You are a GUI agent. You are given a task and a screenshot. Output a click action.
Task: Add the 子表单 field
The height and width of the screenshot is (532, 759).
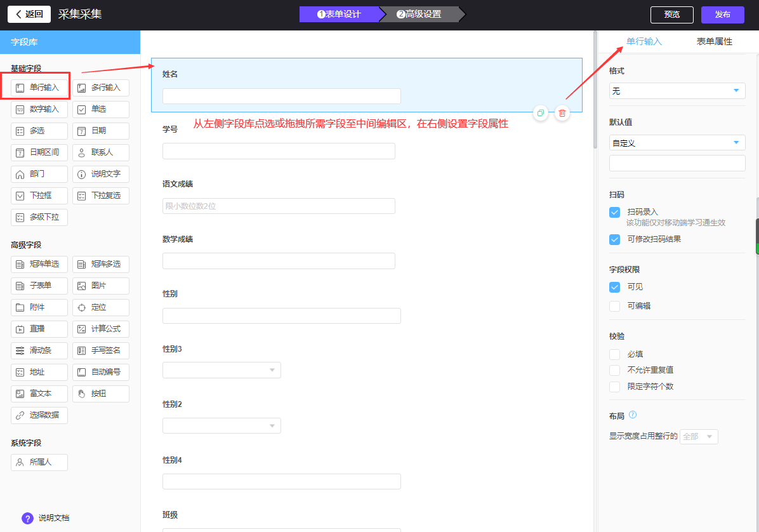(x=39, y=286)
